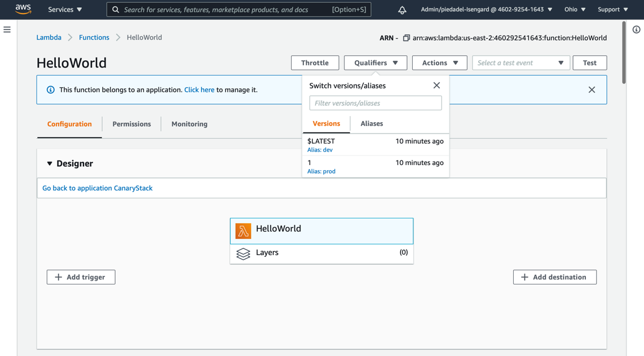
Task: Switch to the Configuration tab
Action: click(69, 124)
